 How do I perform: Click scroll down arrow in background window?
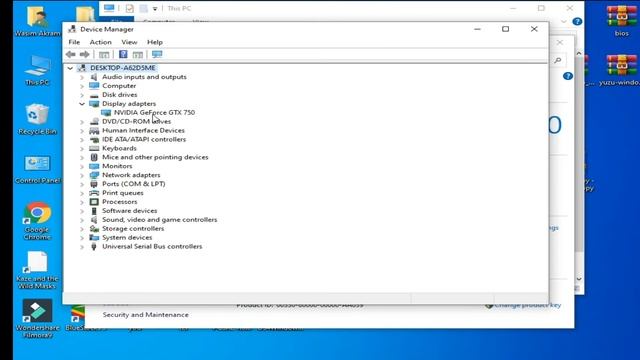[579, 279]
